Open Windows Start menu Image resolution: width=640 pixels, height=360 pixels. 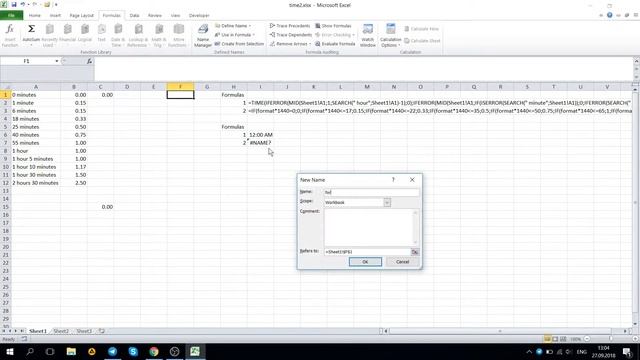[x=9, y=351]
